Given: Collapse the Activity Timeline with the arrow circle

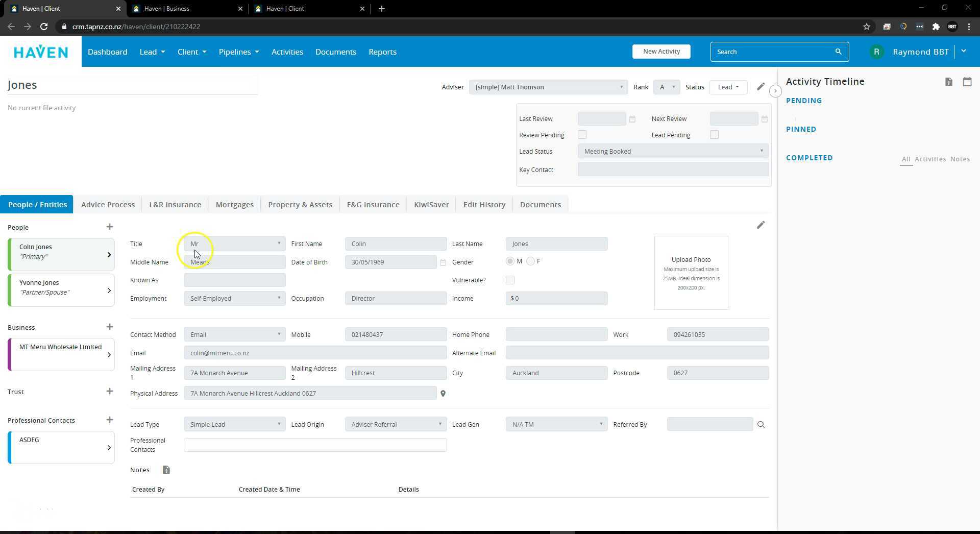Looking at the screenshot, I should click(775, 91).
